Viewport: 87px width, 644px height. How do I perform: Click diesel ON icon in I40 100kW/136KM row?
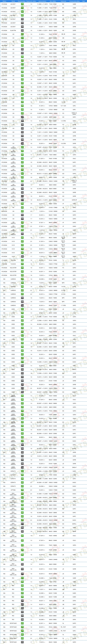point(22,219)
